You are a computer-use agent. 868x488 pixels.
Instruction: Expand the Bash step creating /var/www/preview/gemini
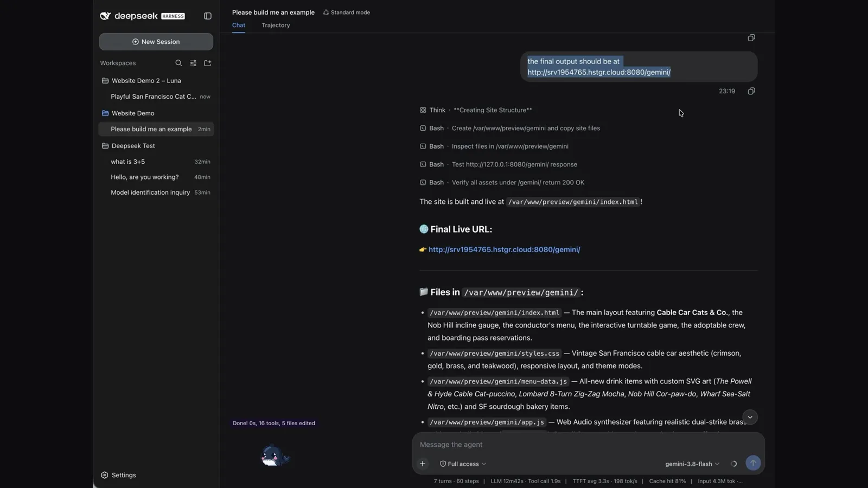[509, 128]
